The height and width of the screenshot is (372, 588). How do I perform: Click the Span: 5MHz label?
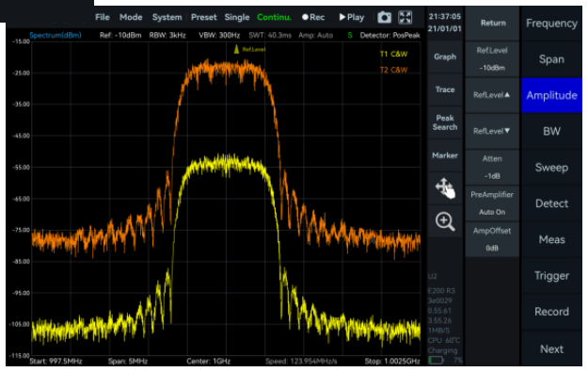point(128,361)
